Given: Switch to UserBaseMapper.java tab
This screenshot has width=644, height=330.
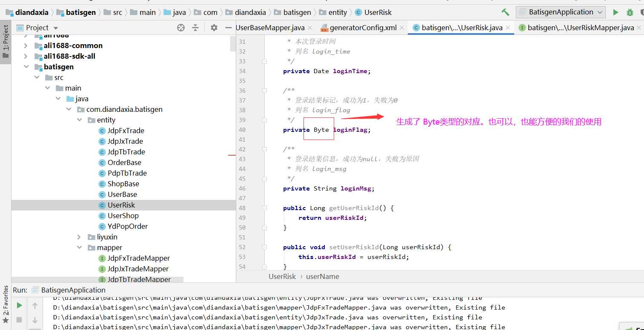Looking at the screenshot, I should point(270,28).
